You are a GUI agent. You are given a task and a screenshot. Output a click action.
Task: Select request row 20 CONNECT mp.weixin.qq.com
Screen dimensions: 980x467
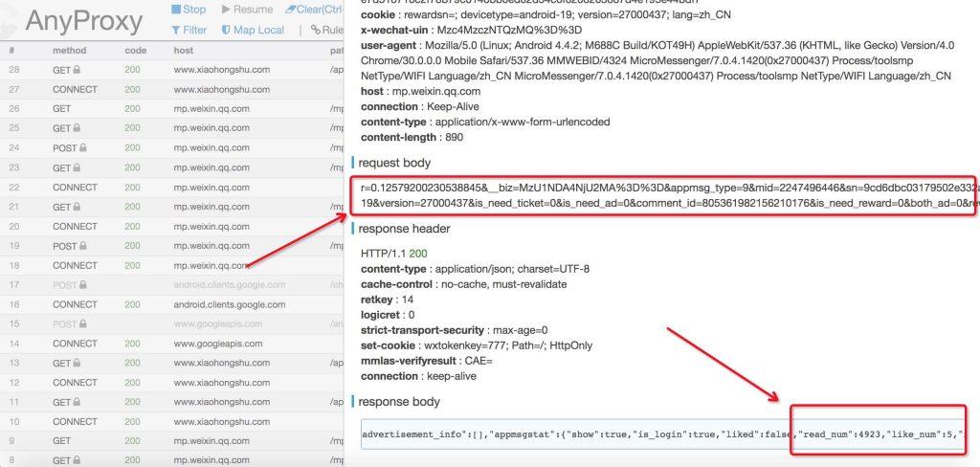(172, 226)
